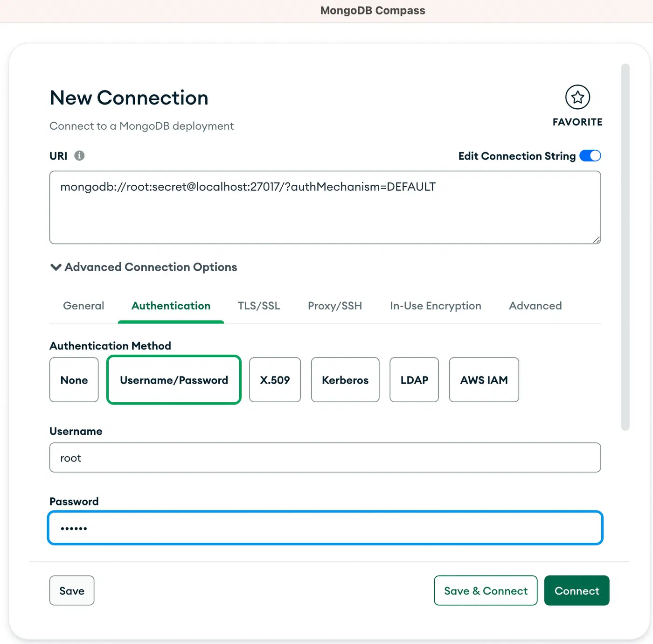
Task: Go to the In-Use Encryption tab
Action: pyautogui.click(x=436, y=306)
